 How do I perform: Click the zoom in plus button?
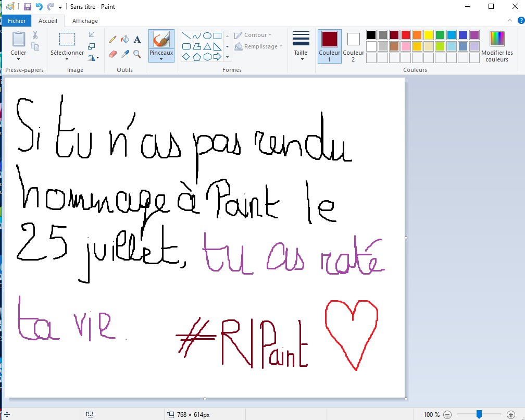pos(510,415)
